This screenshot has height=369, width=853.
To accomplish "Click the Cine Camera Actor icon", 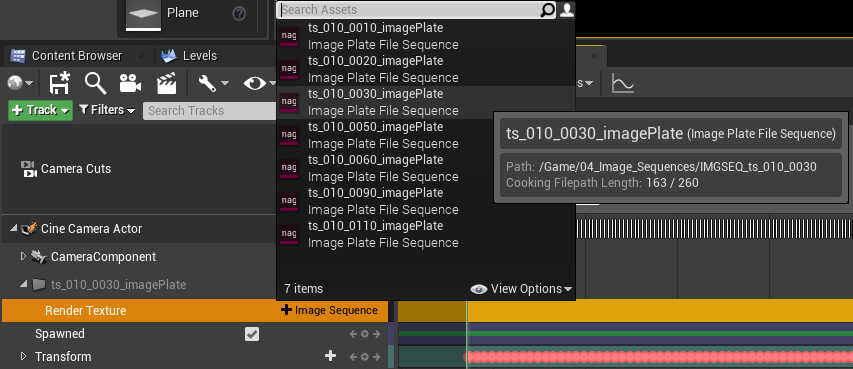I will [28, 229].
